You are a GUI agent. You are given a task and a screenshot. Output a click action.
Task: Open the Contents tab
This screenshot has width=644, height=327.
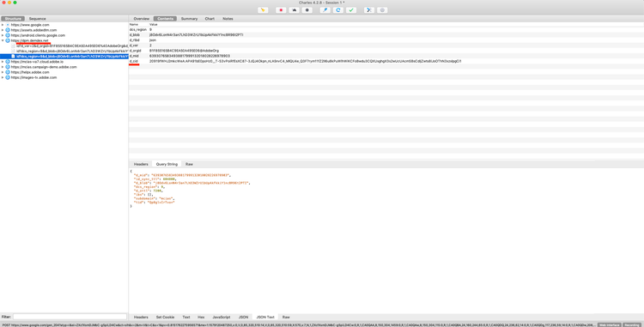click(x=165, y=19)
